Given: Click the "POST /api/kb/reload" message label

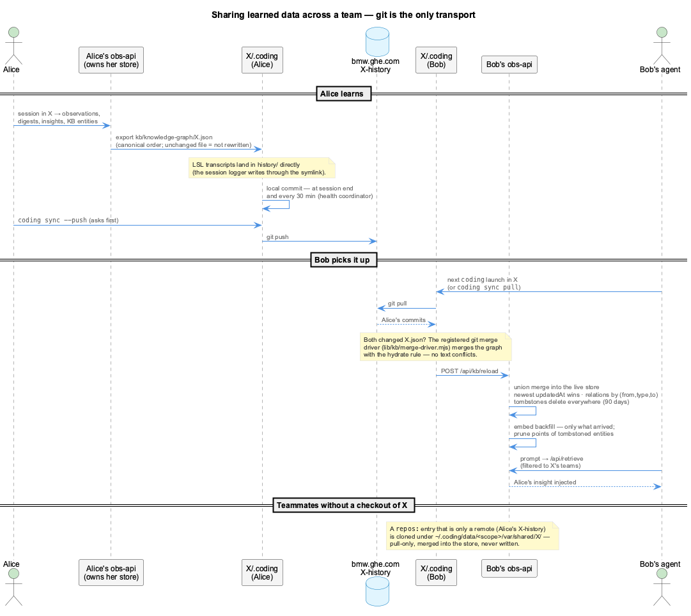Looking at the screenshot, I should (469, 371).
